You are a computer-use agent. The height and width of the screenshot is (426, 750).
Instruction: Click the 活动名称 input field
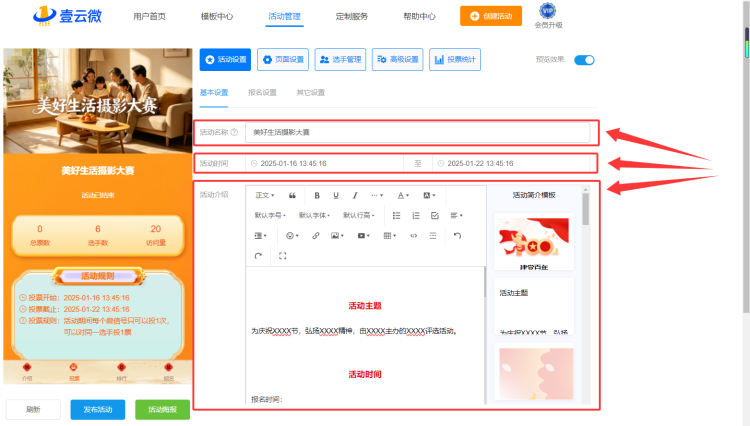click(418, 132)
